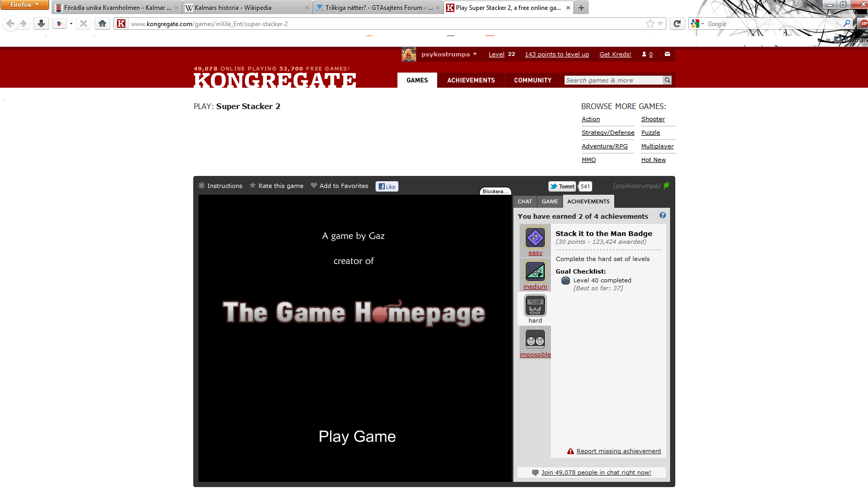
Task: Switch to the CHAT panel tab
Action: pos(525,202)
